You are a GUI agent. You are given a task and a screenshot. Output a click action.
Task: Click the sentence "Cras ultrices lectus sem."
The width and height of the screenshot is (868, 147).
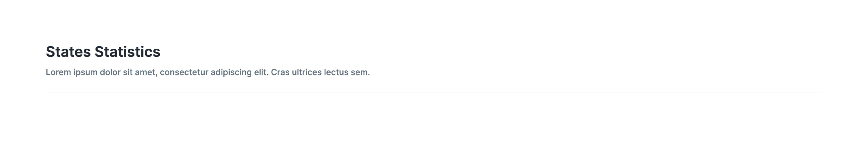point(320,72)
